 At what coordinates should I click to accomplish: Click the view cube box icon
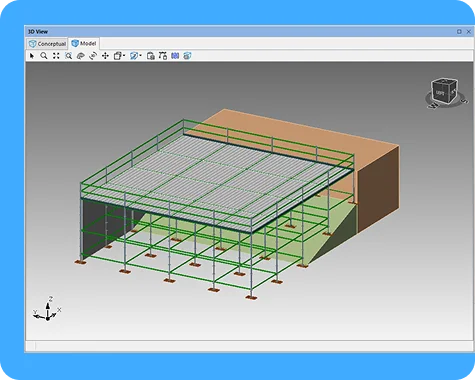click(117, 56)
